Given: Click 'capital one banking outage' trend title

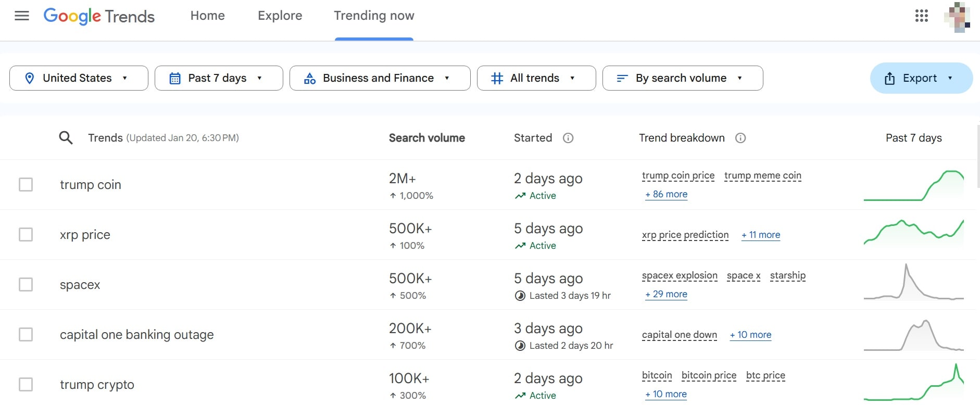Looking at the screenshot, I should coord(137,335).
